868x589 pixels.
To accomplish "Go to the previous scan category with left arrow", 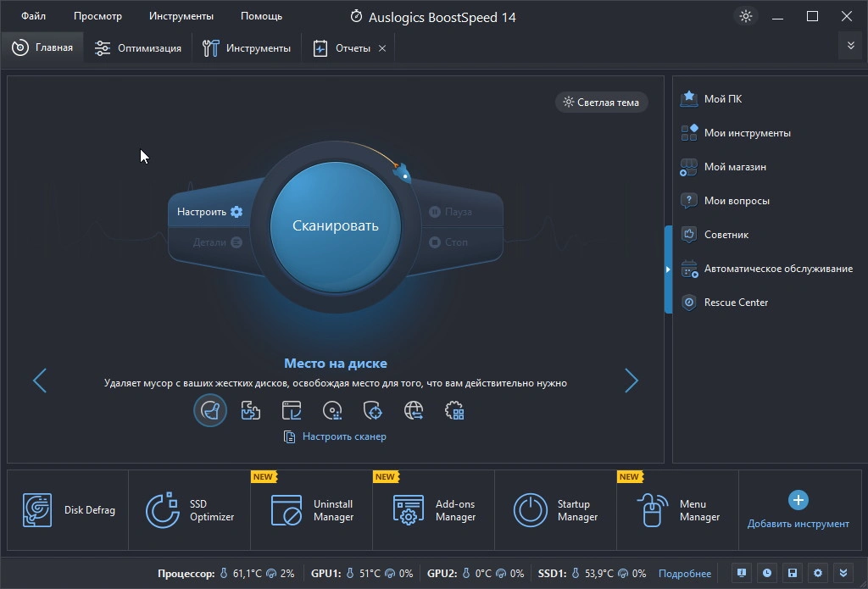I will (x=39, y=381).
